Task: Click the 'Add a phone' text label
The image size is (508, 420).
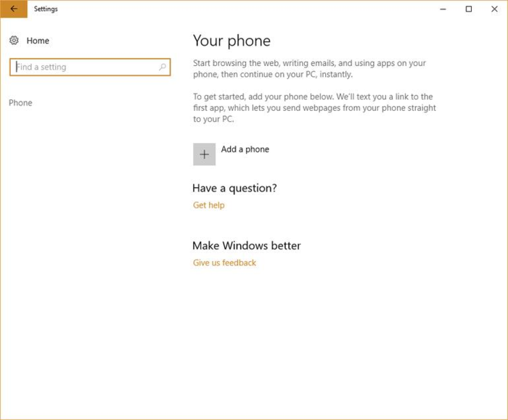Action: point(245,149)
